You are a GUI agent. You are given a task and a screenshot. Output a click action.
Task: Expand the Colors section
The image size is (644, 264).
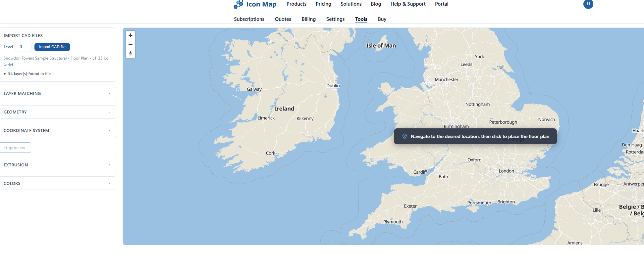(58, 183)
